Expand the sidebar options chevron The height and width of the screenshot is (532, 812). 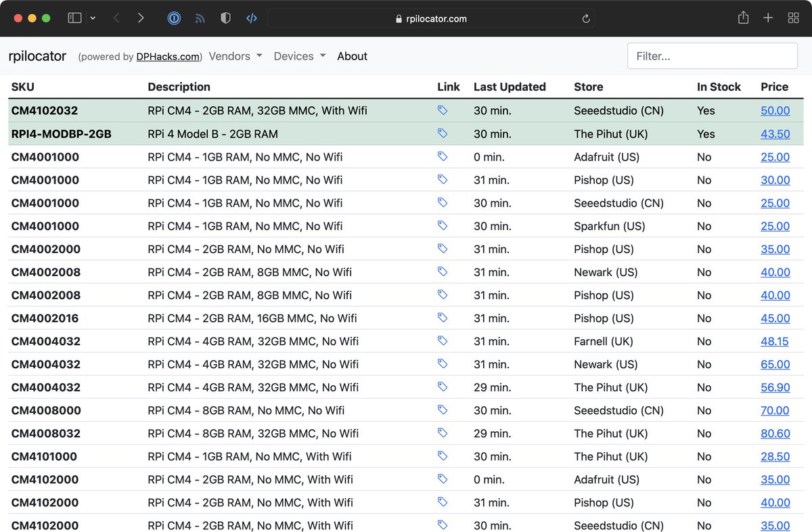[x=93, y=18]
